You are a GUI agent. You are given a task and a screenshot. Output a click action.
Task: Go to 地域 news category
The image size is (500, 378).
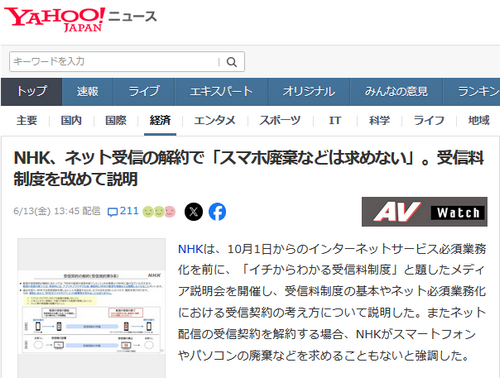[479, 120]
